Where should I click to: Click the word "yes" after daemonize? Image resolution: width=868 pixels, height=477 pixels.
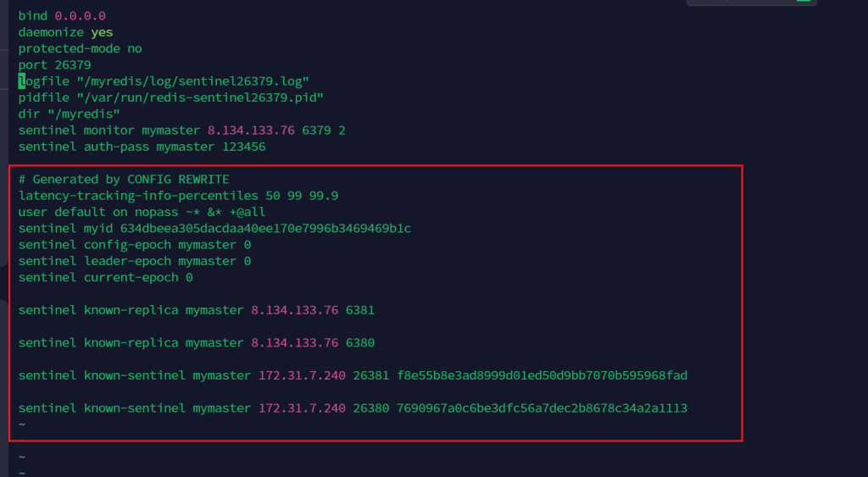click(102, 32)
